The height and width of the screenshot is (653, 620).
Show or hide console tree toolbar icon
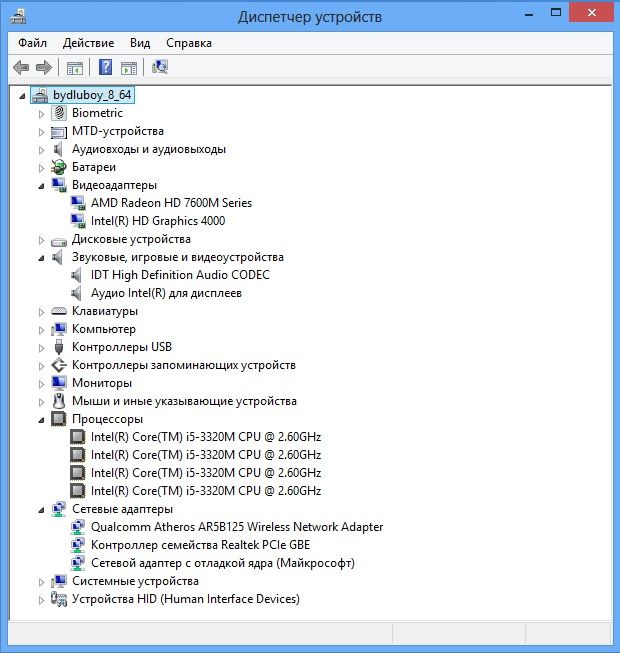(x=75, y=67)
